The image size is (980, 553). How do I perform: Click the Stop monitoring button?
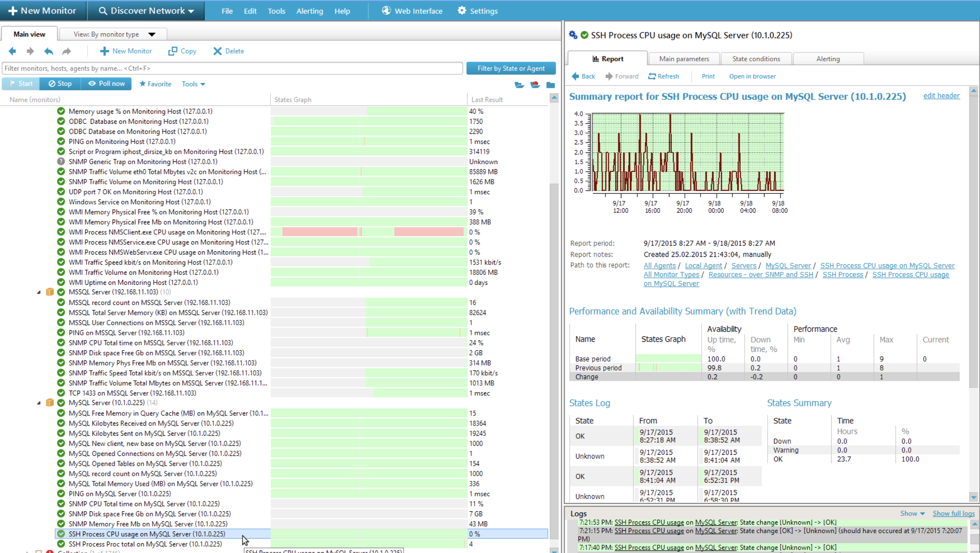[x=60, y=84]
